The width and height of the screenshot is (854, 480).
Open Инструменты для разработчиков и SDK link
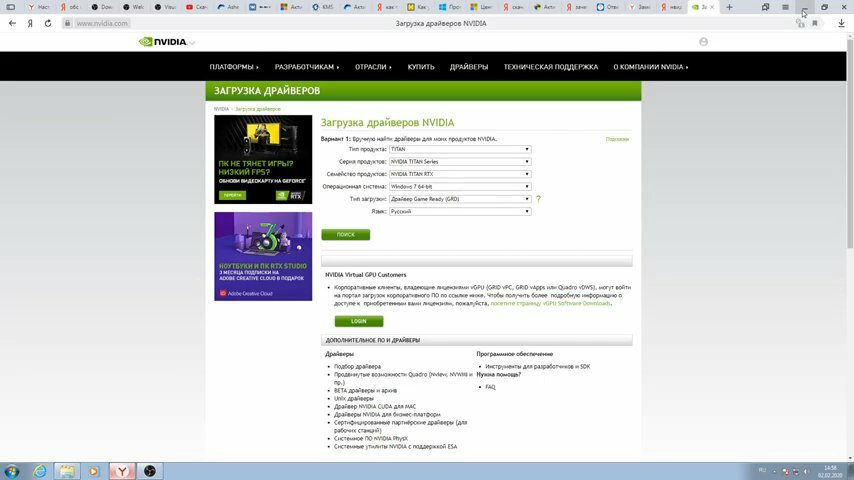(538, 367)
